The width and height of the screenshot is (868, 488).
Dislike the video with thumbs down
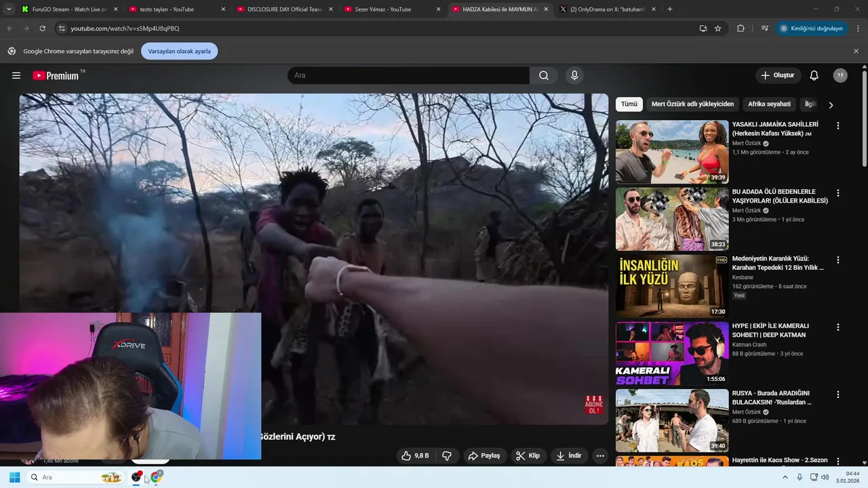pyautogui.click(x=447, y=455)
